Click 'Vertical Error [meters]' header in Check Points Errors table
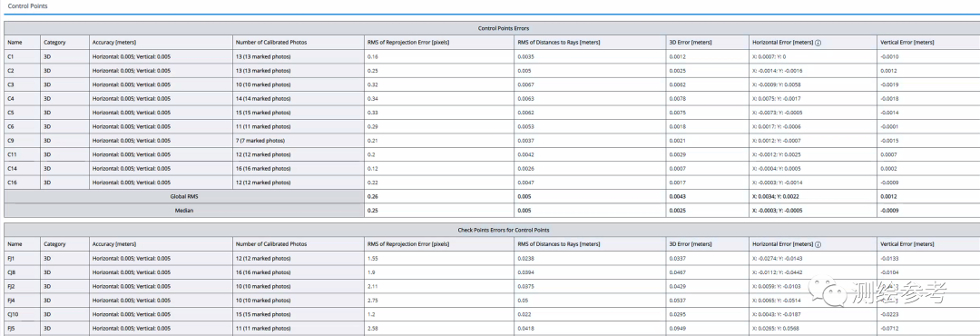The width and height of the screenshot is (980, 336). click(x=906, y=244)
